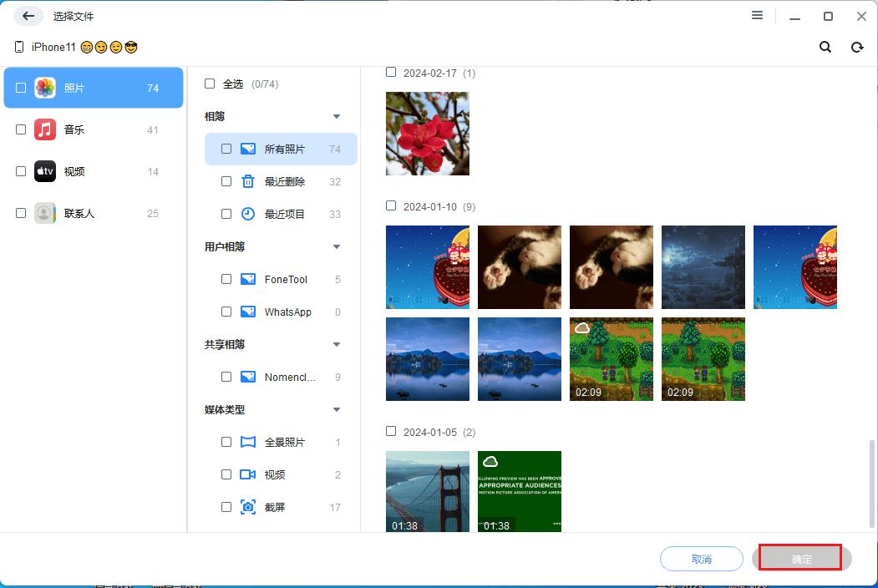Select the 照片 category icon in sidebar
Viewport: 878px width, 588px height.
[x=45, y=86]
